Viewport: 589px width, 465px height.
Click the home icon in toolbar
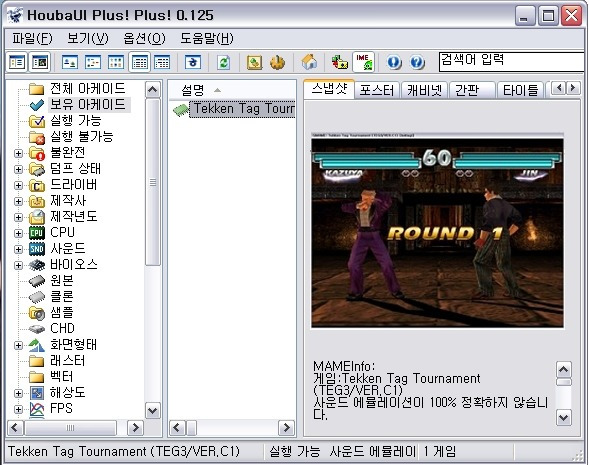coord(309,62)
